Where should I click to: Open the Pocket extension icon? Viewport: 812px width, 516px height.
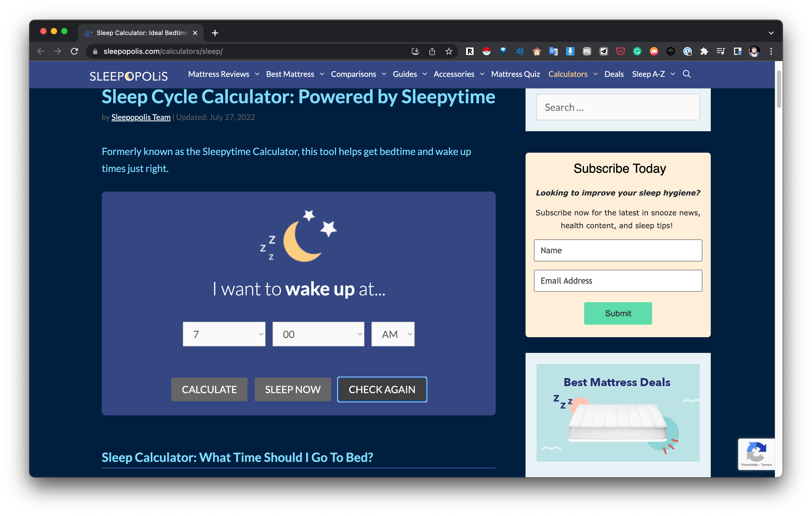[620, 51]
